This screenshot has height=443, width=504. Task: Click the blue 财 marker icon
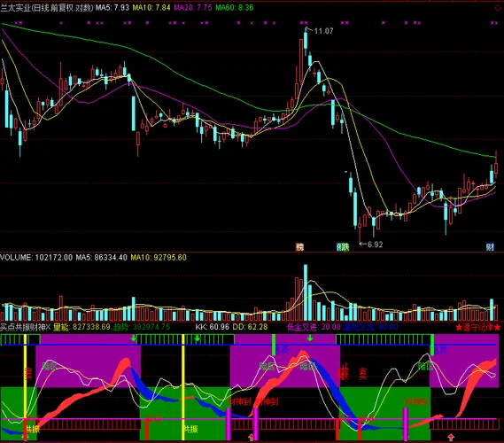[x=490, y=247]
